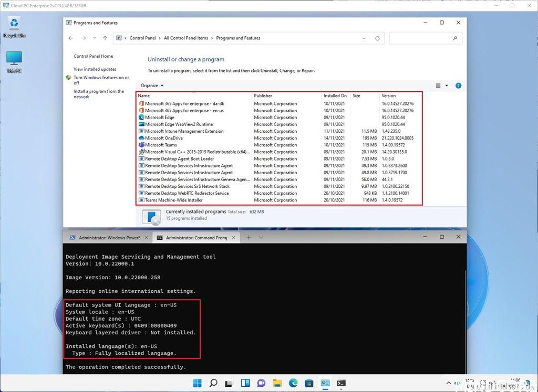Click the taskbar Search magnifier icon

[213, 383]
